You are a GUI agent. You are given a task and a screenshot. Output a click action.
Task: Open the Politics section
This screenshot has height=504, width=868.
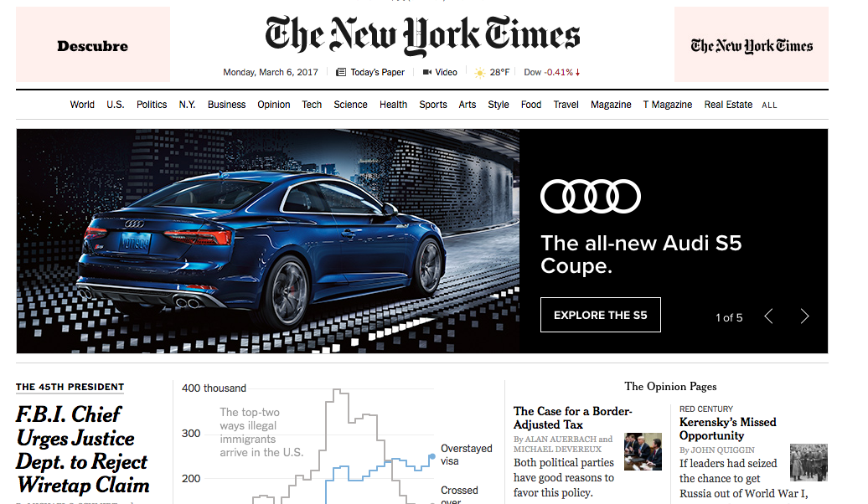(x=152, y=105)
